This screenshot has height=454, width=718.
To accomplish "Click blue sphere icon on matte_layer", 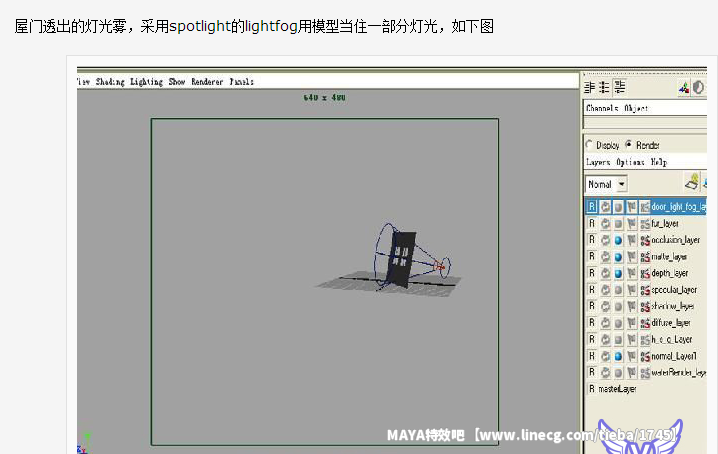I will click(618, 257).
